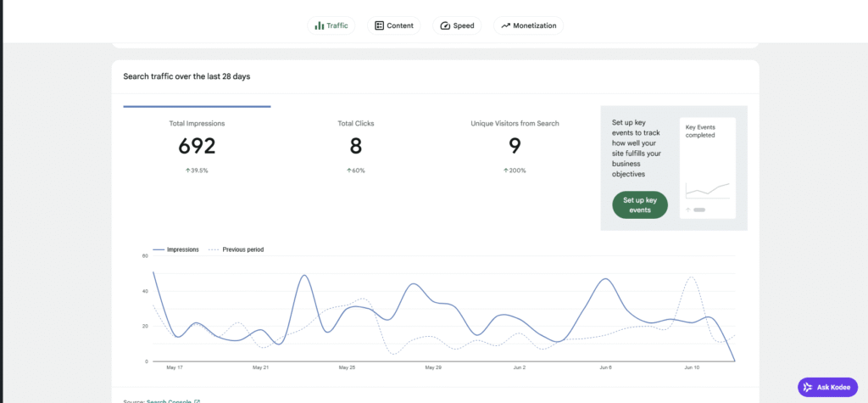Image resolution: width=868 pixels, height=403 pixels.
Task: Open the Ask Kodee assistant
Action: [827, 387]
